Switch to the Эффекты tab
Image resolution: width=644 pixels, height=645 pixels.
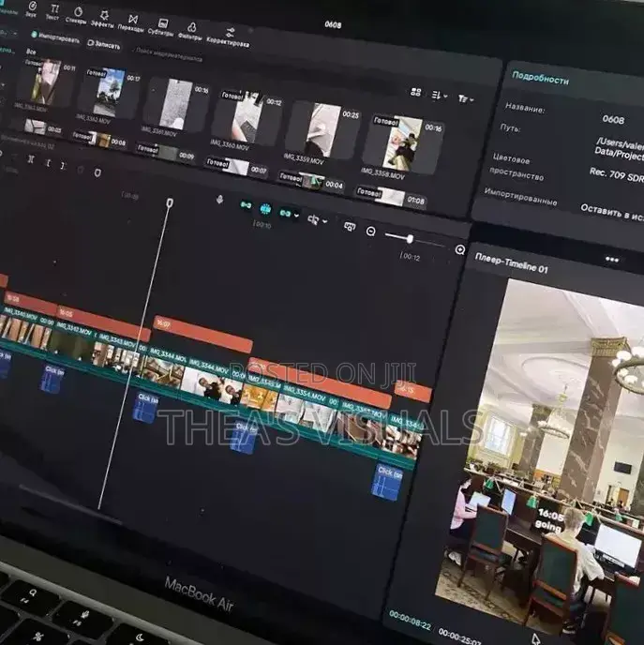coord(103,21)
